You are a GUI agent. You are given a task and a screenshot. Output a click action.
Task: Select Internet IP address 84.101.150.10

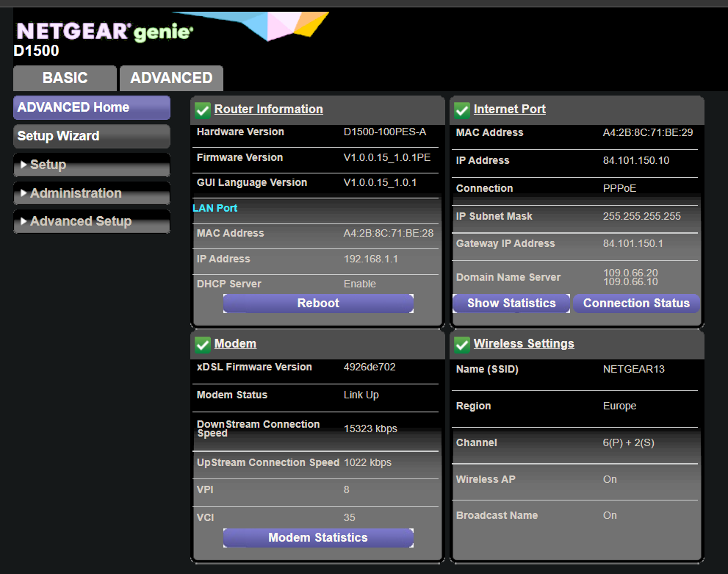pos(636,161)
